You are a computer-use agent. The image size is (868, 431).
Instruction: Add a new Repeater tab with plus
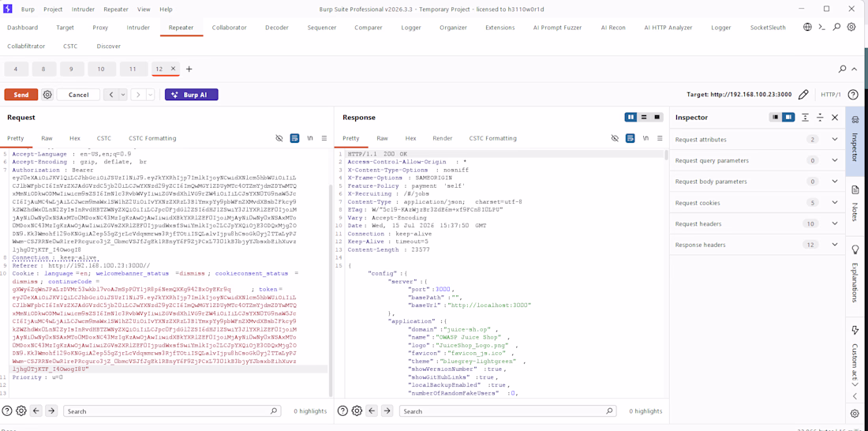point(189,69)
